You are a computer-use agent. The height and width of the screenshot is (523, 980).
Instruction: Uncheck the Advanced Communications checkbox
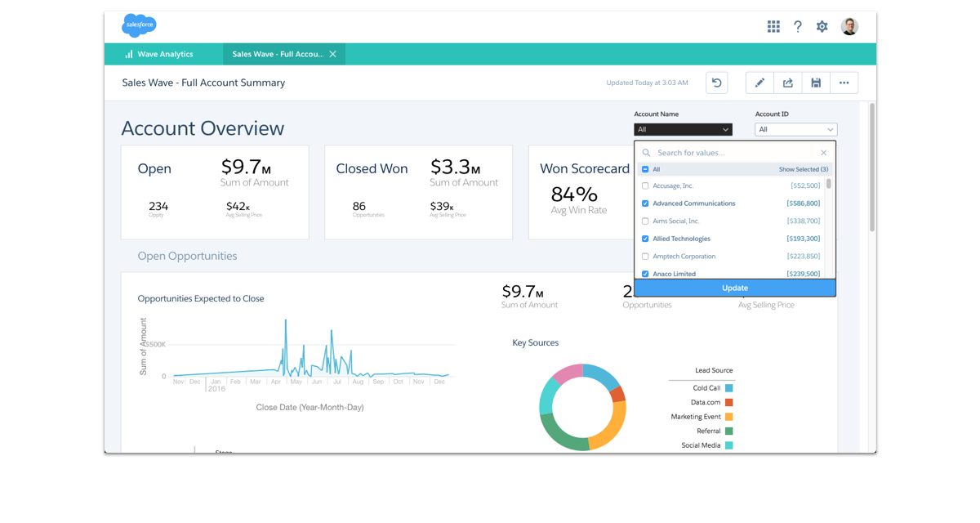point(645,203)
